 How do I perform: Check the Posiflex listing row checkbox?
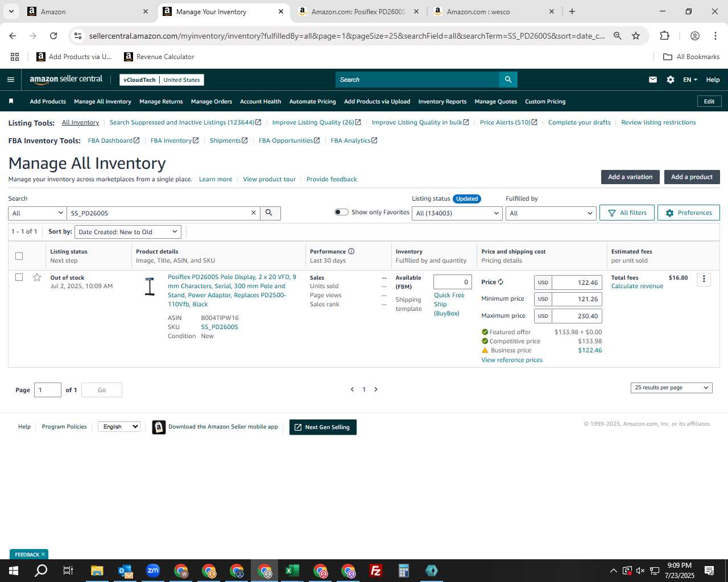pos(19,277)
